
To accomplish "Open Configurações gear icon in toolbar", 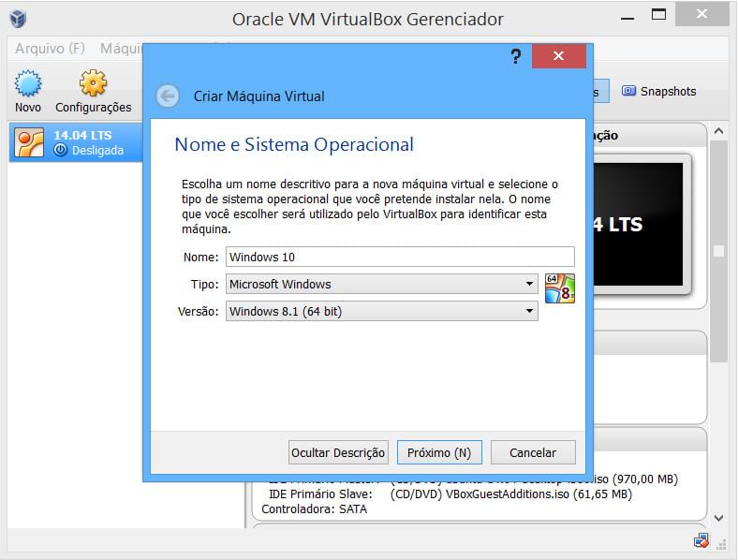I will click(x=94, y=82).
